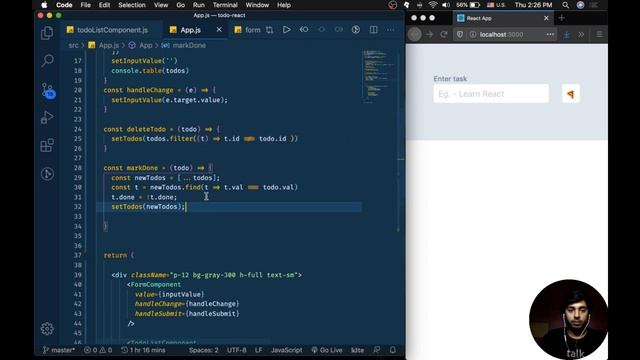Open the File menu
640x360 pixels.
pyautogui.click(x=85, y=5)
